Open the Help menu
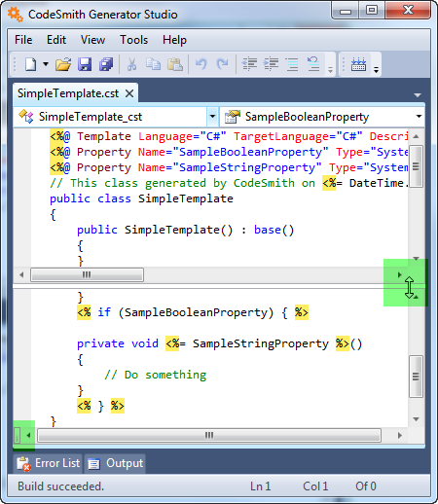The height and width of the screenshot is (504, 438). [174, 40]
